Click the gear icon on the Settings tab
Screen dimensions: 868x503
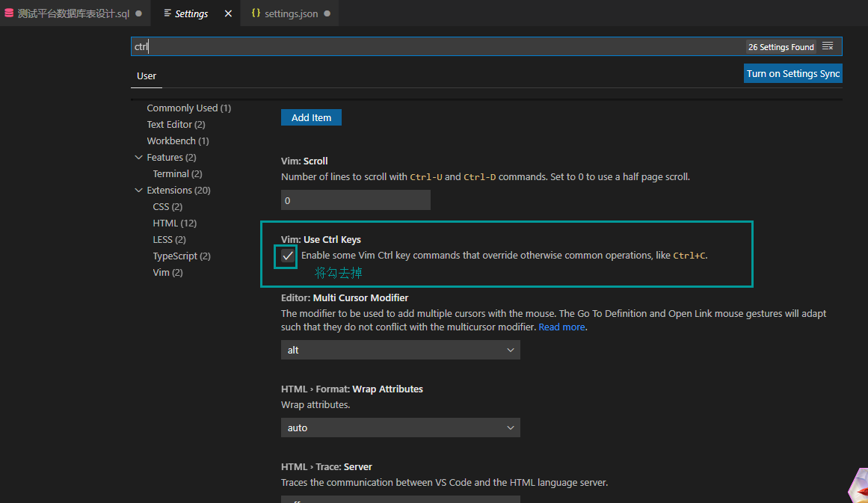coord(167,13)
